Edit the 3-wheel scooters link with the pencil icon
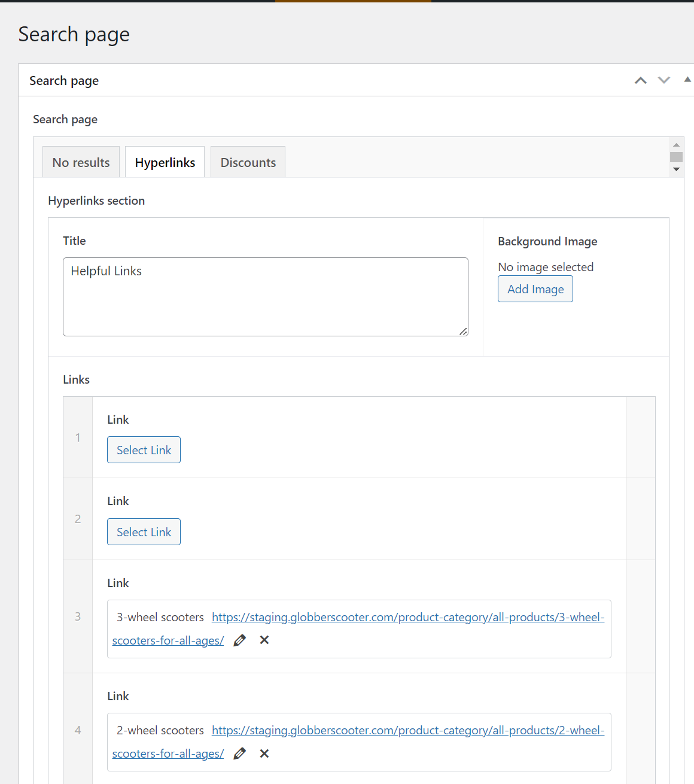The image size is (694, 784). tap(239, 640)
